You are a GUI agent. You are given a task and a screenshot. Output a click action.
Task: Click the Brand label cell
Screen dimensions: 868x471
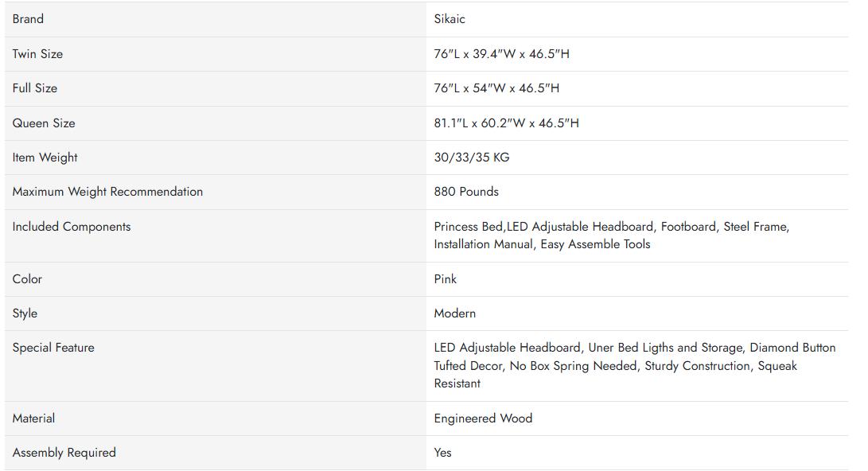coord(28,19)
